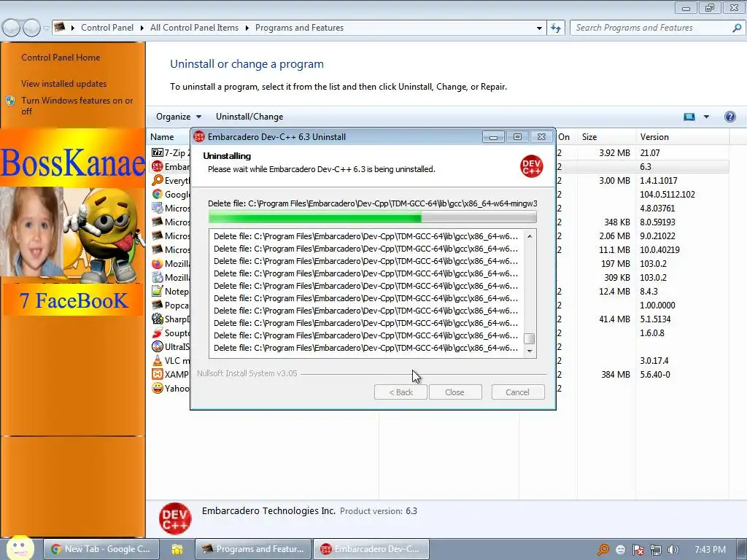The height and width of the screenshot is (560, 747).
Task: Switch to Programs and Features taskbar button
Action: pos(253,549)
